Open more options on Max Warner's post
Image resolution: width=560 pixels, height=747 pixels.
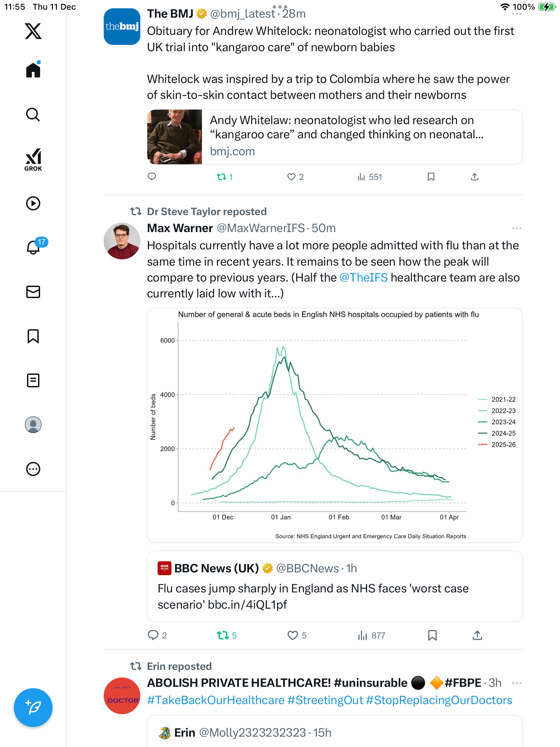pos(516,228)
